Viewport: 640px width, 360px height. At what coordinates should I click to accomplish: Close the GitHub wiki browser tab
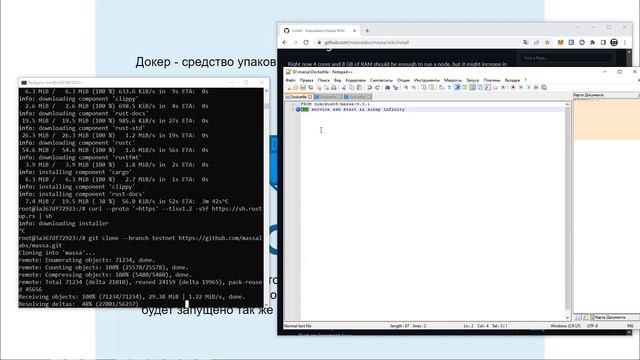pyautogui.click(x=354, y=31)
